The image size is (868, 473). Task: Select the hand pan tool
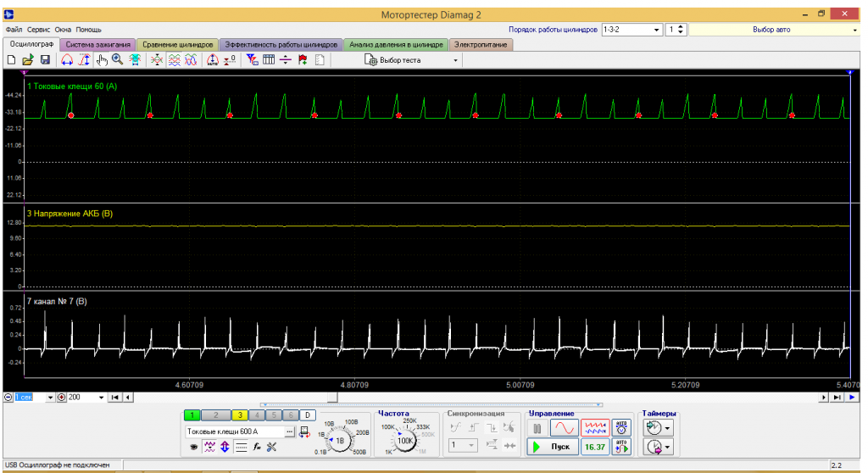point(102,60)
